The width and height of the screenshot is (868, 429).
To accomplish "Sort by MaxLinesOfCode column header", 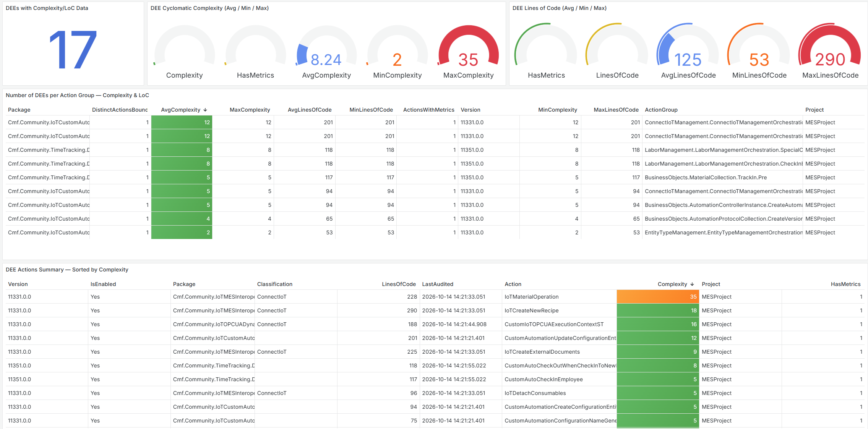I will 616,110.
